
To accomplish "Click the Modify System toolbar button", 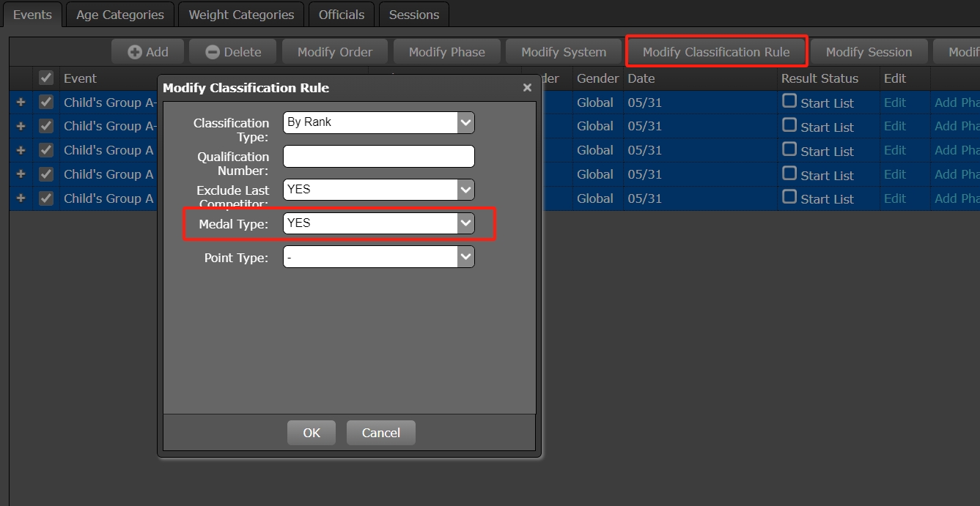I will (564, 52).
